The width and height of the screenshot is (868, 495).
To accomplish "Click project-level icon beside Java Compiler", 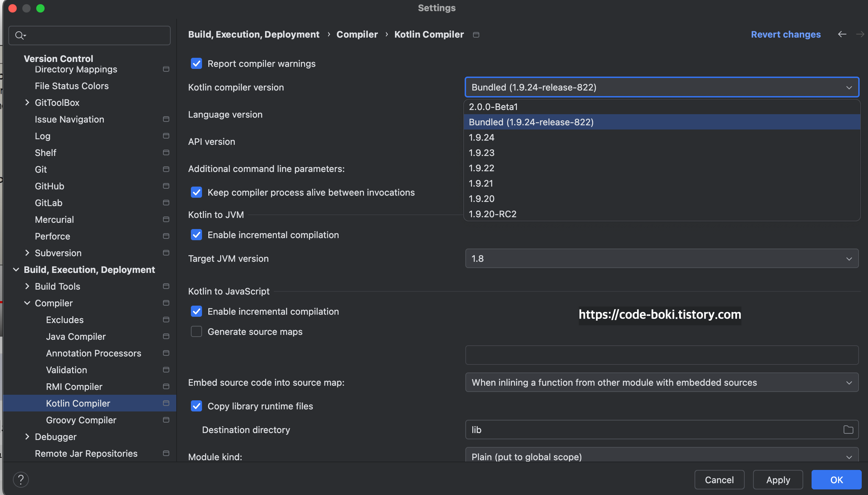I will 166,336.
